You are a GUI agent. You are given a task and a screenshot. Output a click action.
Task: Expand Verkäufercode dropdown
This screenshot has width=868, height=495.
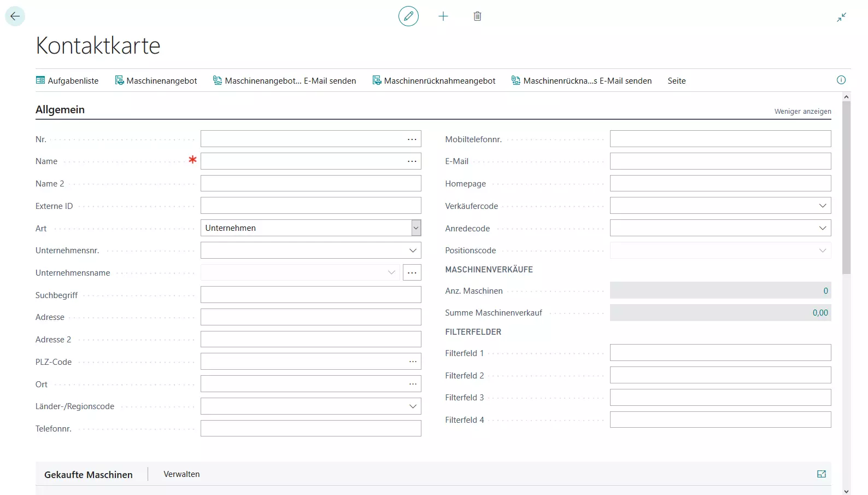click(x=823, y=206)
